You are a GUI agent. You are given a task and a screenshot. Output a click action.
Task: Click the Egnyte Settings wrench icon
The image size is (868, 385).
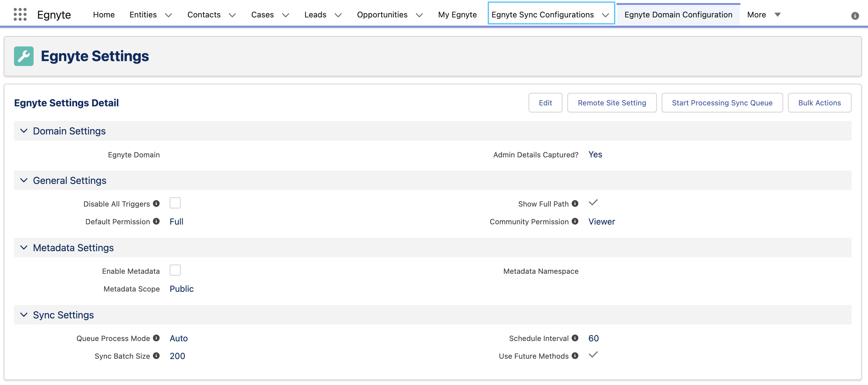24,56
